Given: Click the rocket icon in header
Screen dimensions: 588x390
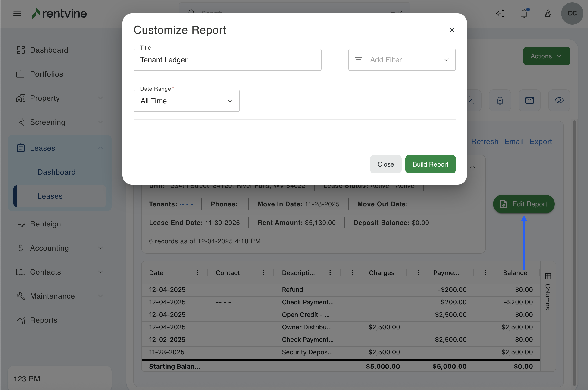Looking at the screenshot, I should [548, 13].
